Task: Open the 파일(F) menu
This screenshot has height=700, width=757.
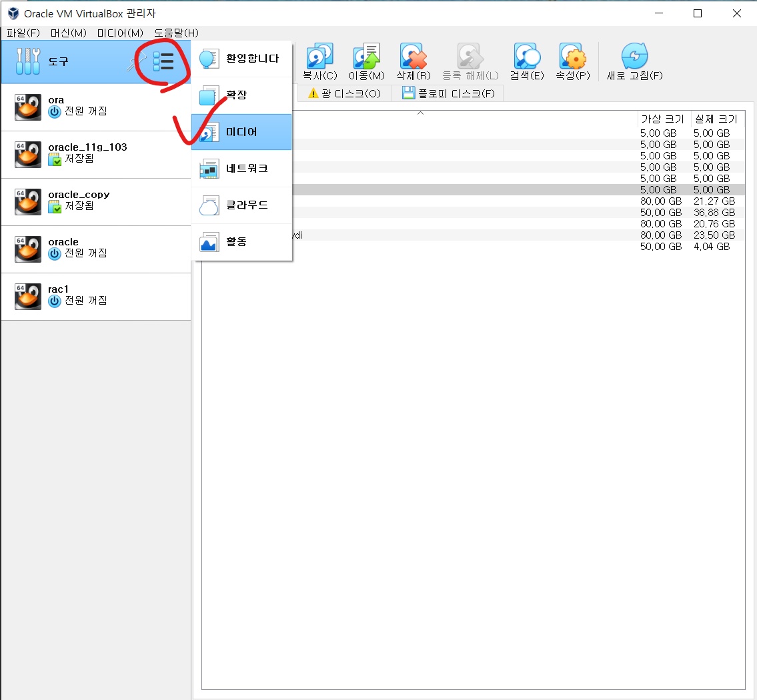Action: click(23, 33)
